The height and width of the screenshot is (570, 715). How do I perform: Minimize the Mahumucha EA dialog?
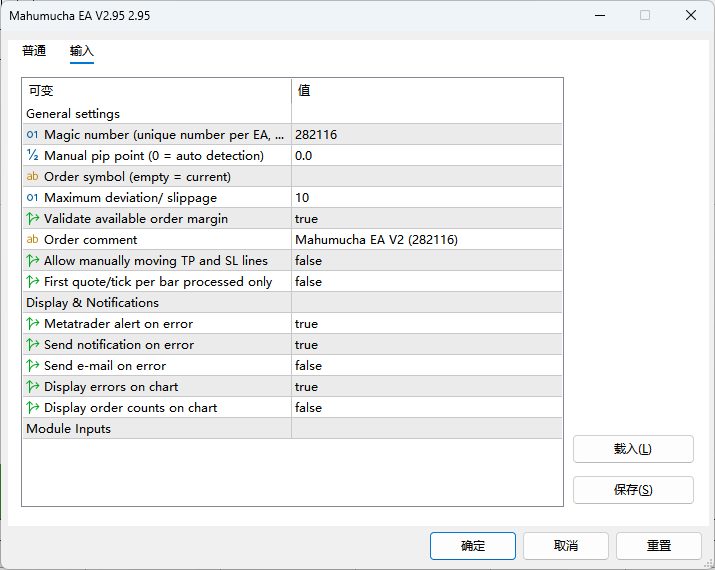coord(600,16)
